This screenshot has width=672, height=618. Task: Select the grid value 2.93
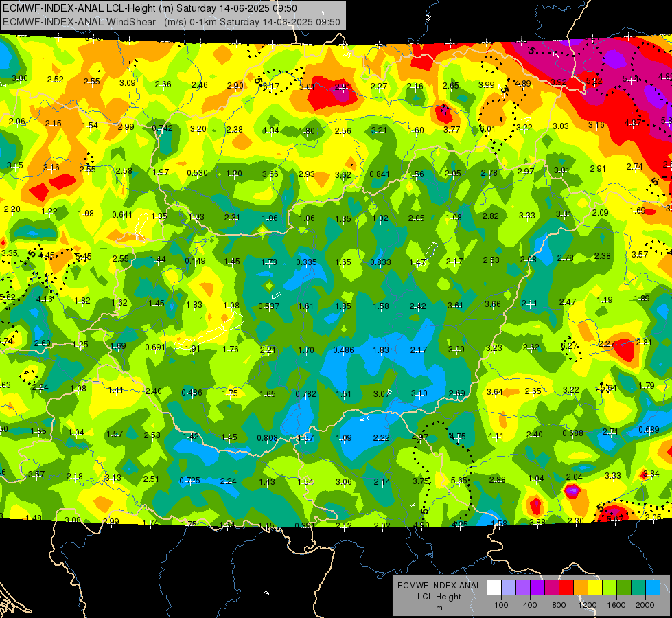click(x=307, y=174)
